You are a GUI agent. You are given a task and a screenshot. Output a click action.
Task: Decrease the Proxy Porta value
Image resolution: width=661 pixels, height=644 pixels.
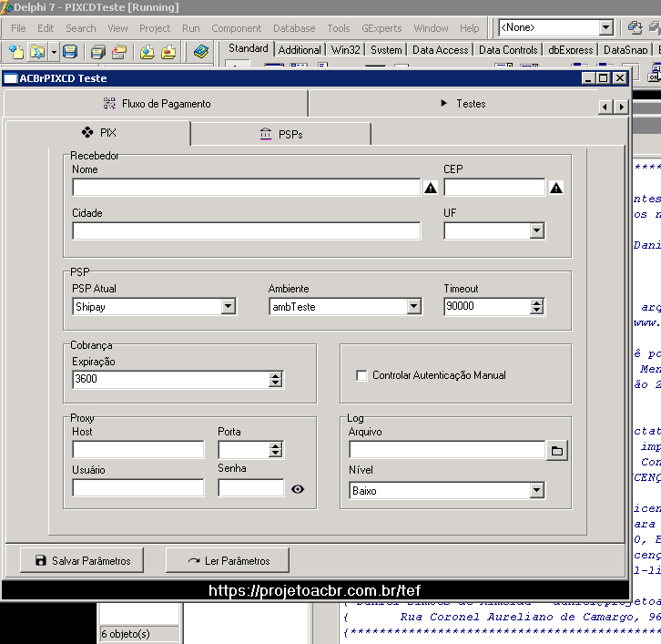pos(275,454)
